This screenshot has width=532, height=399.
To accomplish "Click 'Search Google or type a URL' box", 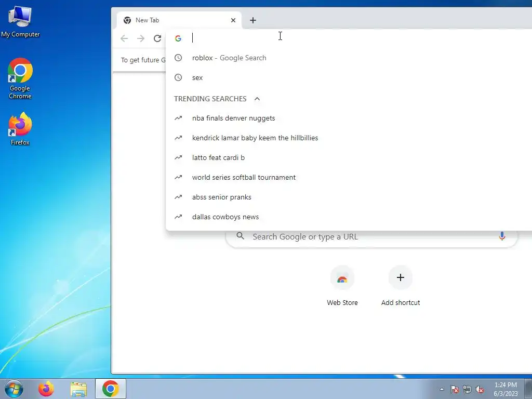I will click(x=371, y=236).
